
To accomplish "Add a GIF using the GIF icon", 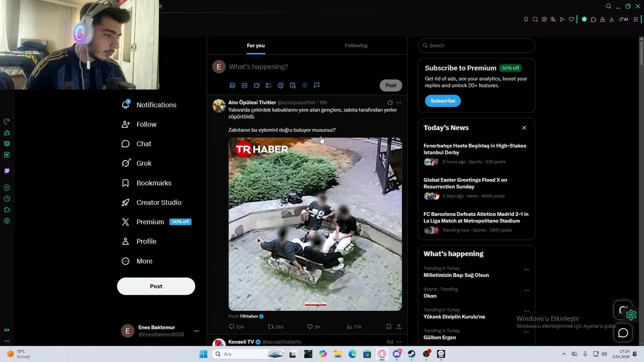I will click(x=245, y=85).
